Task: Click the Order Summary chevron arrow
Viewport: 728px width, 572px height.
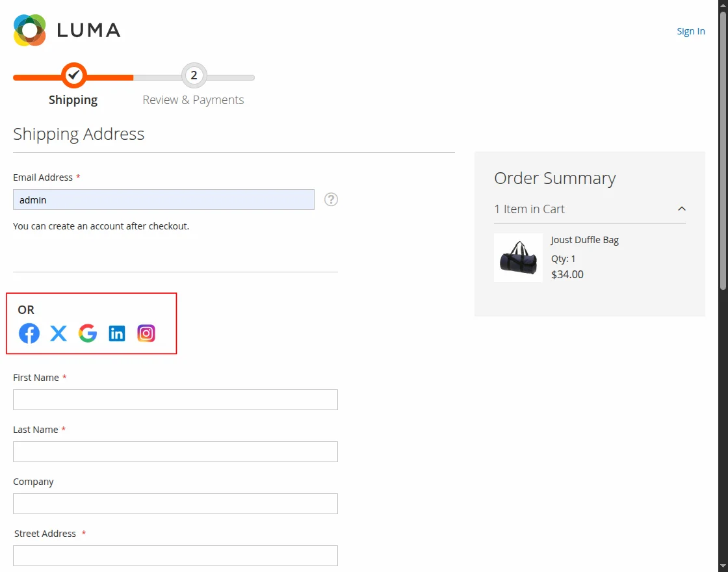Action: [x=681, y=209]
